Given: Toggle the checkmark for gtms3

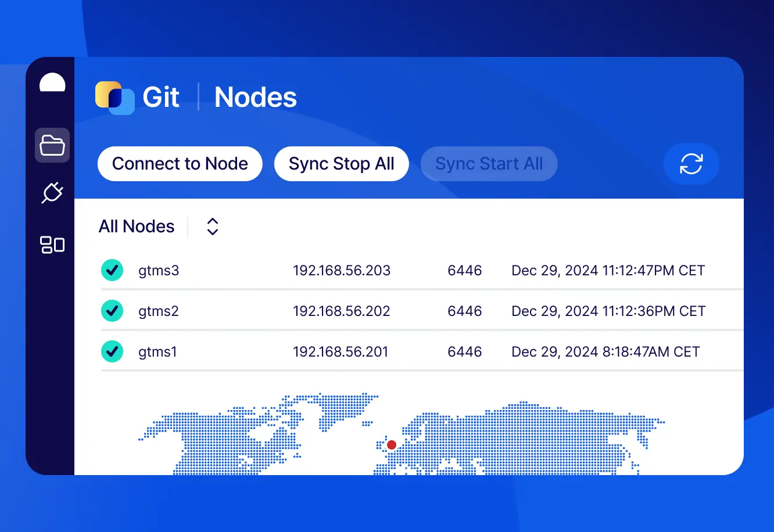Looking at the screenshot, I should tap(112, 270).
